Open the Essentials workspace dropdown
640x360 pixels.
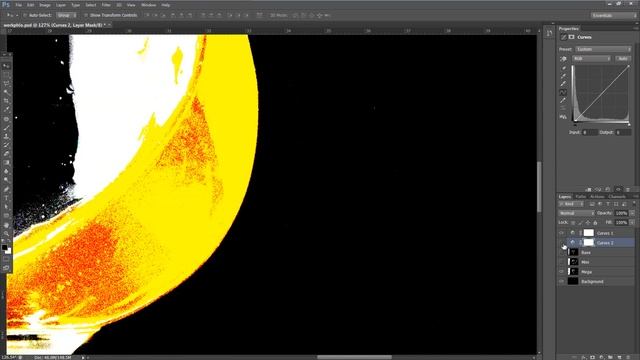coord(613,16)
